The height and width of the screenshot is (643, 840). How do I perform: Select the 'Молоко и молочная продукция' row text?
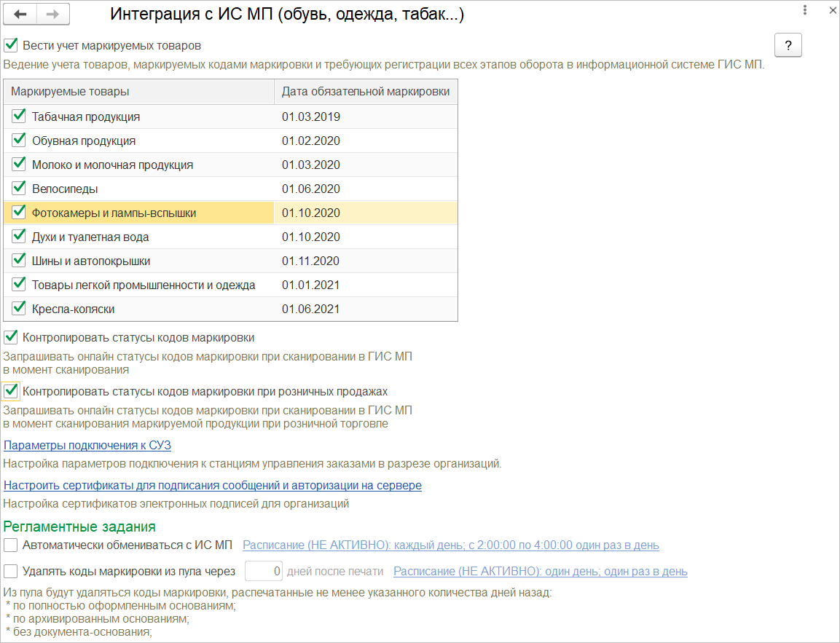click(112, 165)
